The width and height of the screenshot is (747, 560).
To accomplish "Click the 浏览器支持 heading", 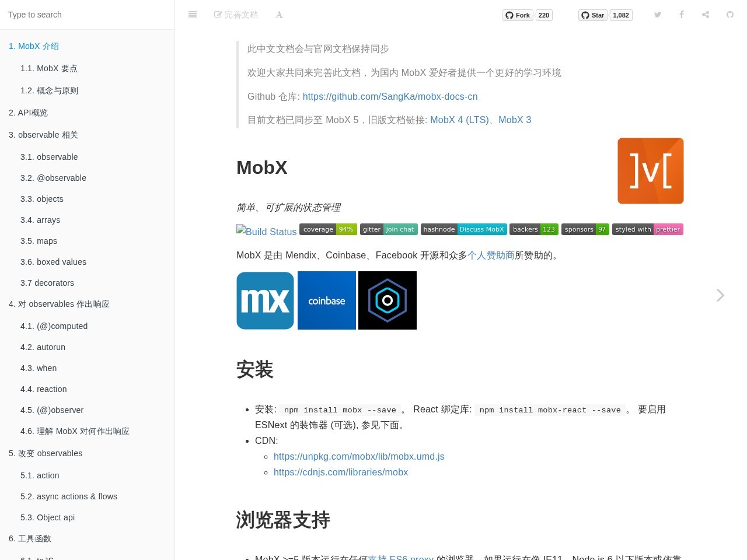I will [283, 520].
